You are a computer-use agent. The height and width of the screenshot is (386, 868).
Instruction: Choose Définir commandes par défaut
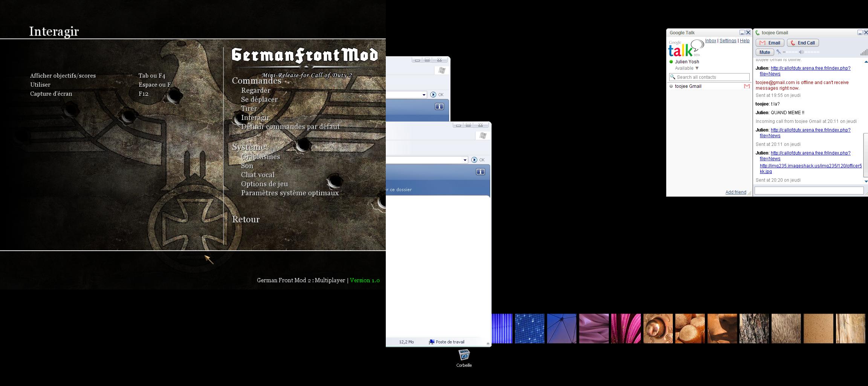[x=290, y=127]
